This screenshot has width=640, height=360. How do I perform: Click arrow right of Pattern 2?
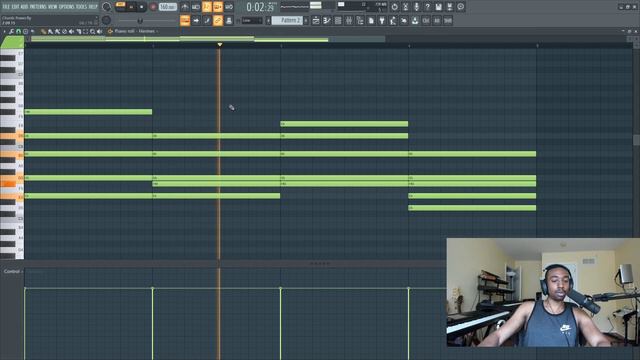pos(306,20)
